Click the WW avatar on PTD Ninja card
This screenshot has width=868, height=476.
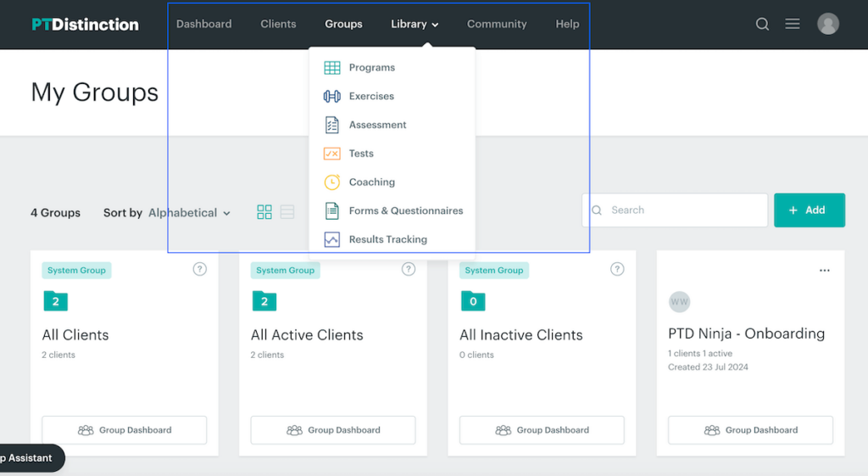[679, 301]
